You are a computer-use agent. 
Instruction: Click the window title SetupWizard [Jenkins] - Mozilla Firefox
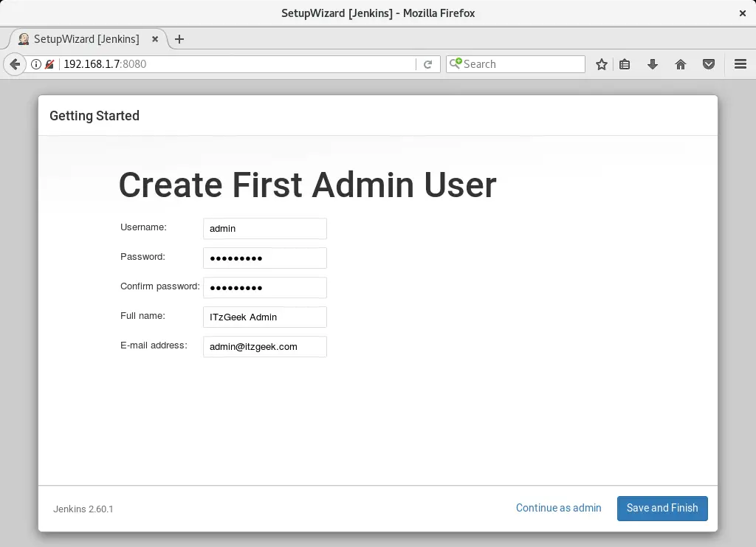378,13
